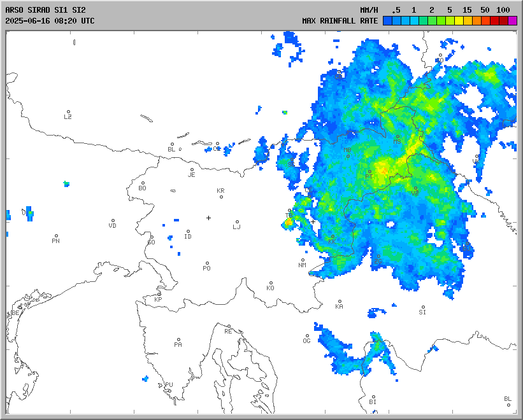This screenshot has height=420, width=523.
Task: Click the MM/H units label
Action: pyautogui.click(x=370, y=10)
